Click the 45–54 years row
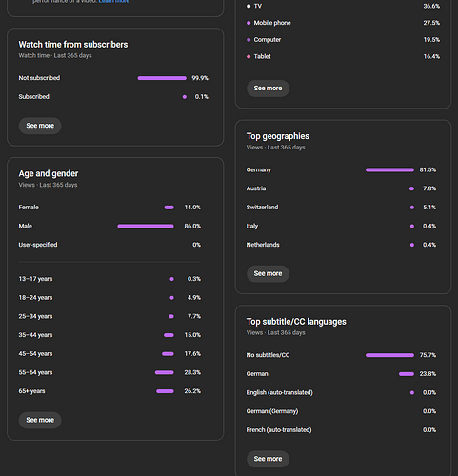Viewport: 458px width, 476px height. coord(110,354)
